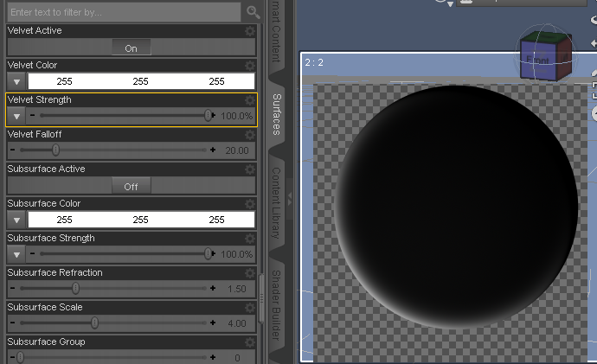Increase Subsurface Scale with plus button
The height and width of the screenshot is (364, 597).
[213, 322]
